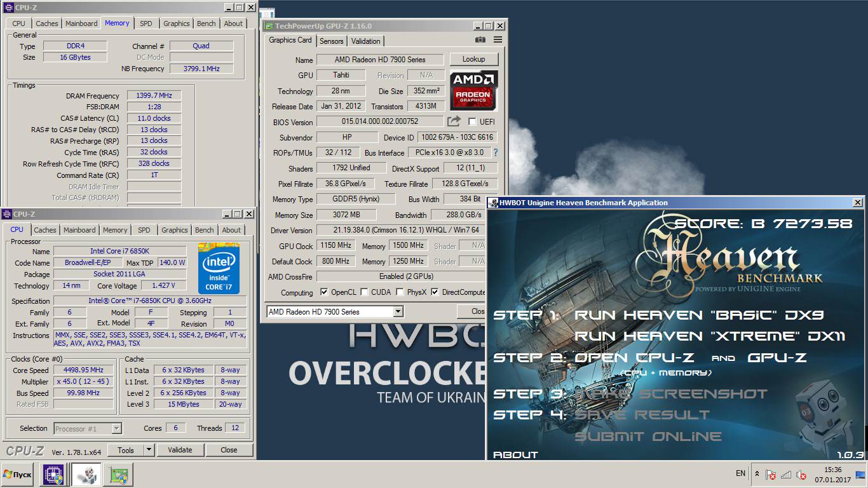The width and height of the screenshot is (868, 488).
Task: Click the BIOS Version 015.014.000.002.000752 field
Action: point(380,121)
